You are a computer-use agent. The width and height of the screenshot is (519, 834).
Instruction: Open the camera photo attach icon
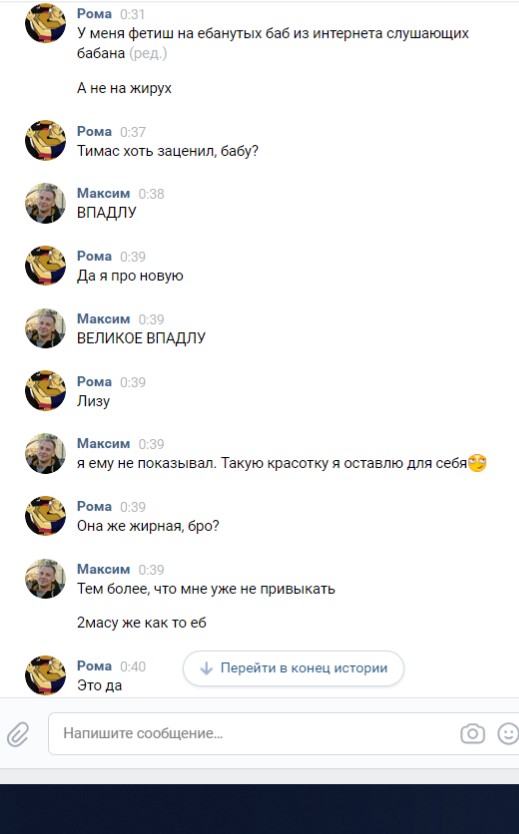[x=472, y=733]
